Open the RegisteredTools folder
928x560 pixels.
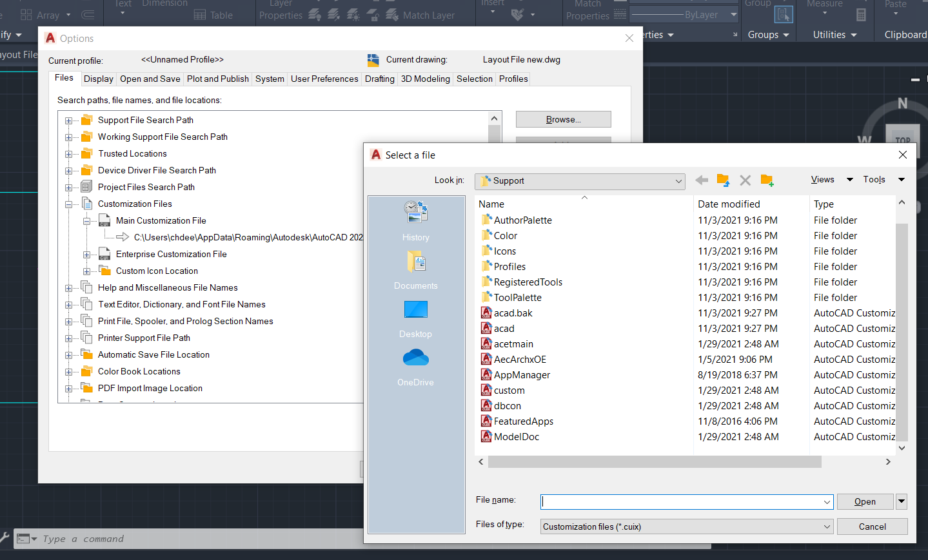click(x=522, y=282)
